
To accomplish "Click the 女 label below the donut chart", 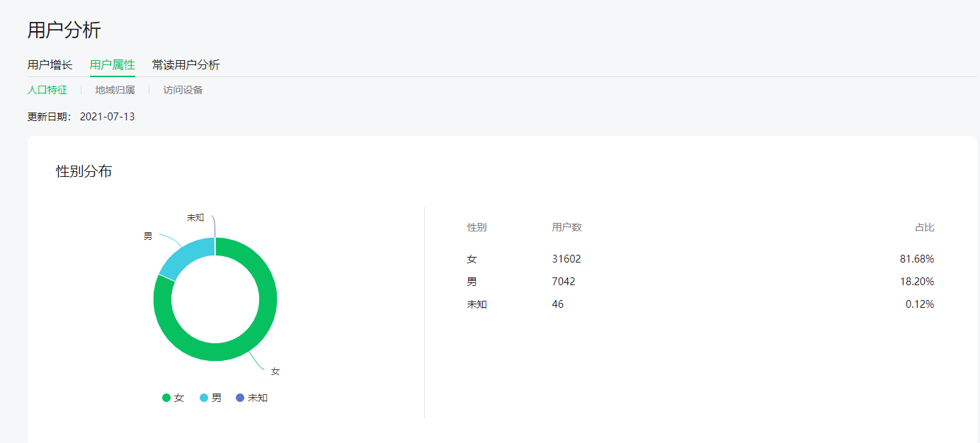I will point(275,372).
